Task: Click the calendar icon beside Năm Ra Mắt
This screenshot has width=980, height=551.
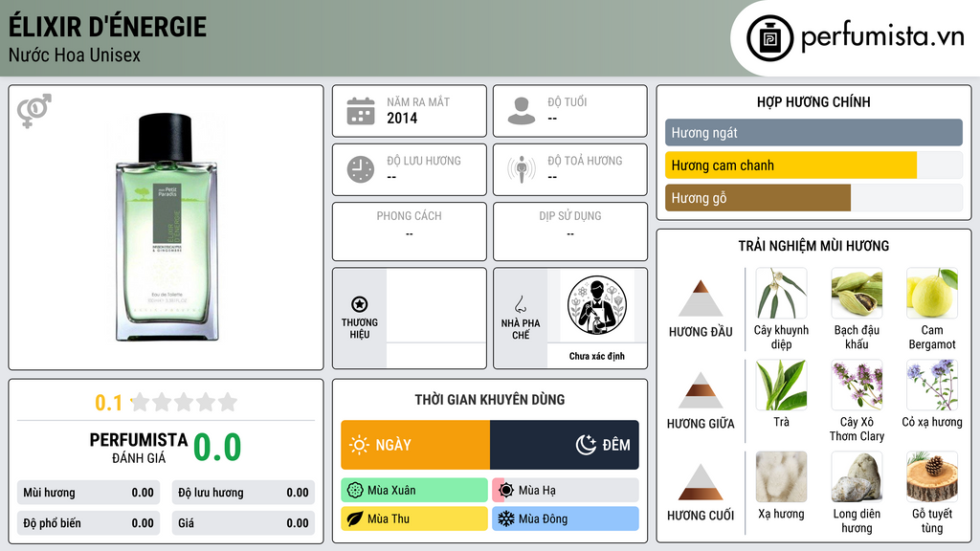Action: pyautogui.click(x=361, y=111)
